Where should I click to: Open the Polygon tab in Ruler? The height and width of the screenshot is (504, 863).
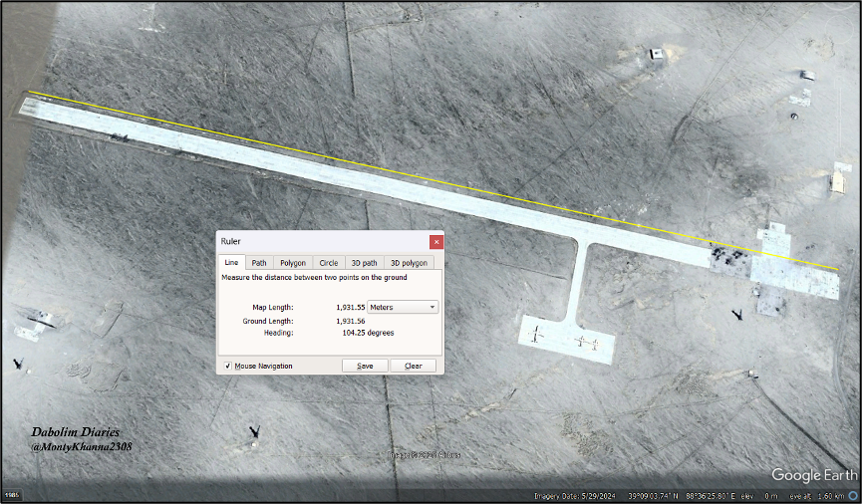point(292,263)
